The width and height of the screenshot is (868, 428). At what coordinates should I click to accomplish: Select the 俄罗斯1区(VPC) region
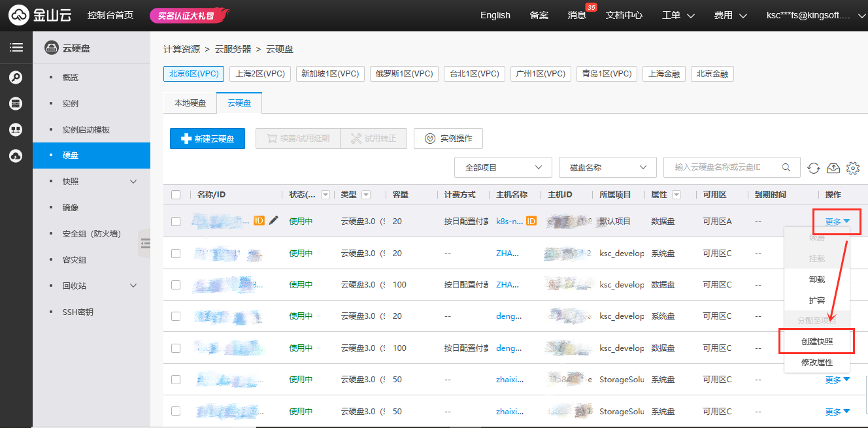click(x=404, y=74)
